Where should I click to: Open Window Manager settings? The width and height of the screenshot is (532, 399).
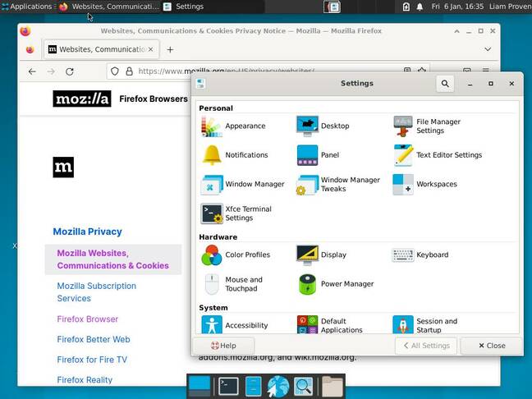click(242, 184)
